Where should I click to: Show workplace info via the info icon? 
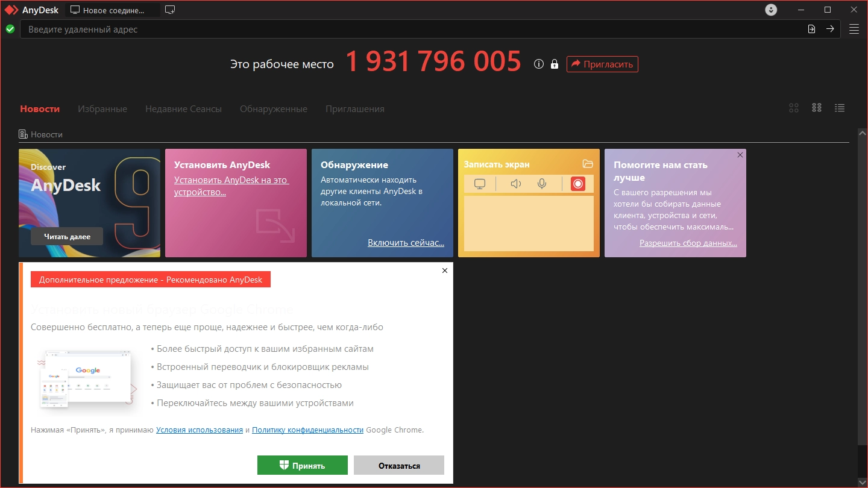coord(539,64)
